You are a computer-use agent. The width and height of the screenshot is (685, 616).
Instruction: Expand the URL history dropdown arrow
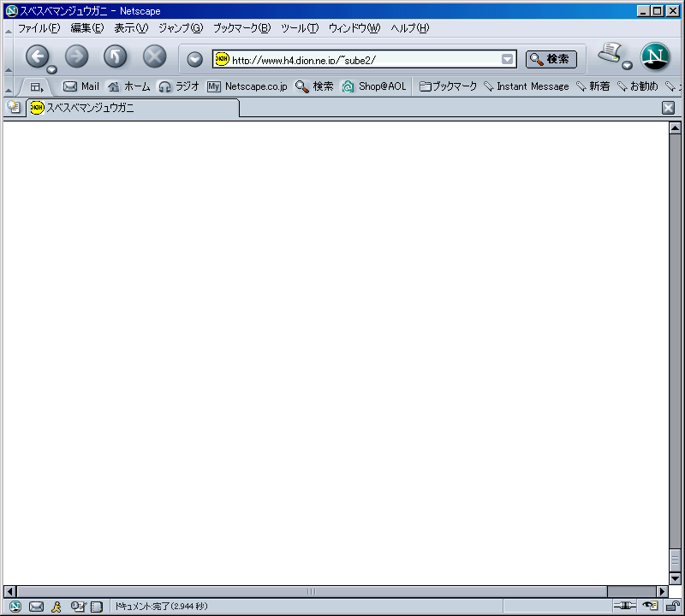507,59
